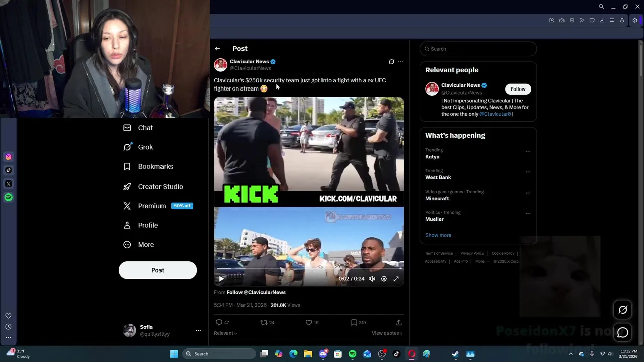The image size is (644, 362).
Task: Open the heart icon in Opera sidebar
Action: click(x=8, y=316)
